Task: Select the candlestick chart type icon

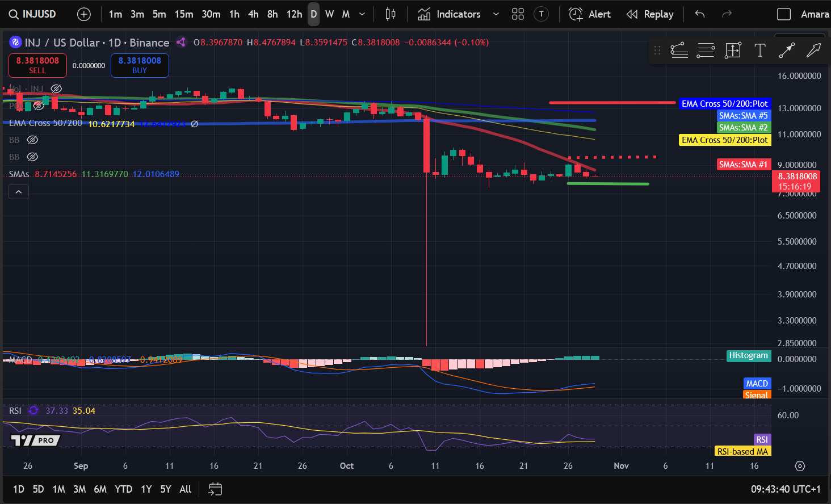Action: (390, 14)
